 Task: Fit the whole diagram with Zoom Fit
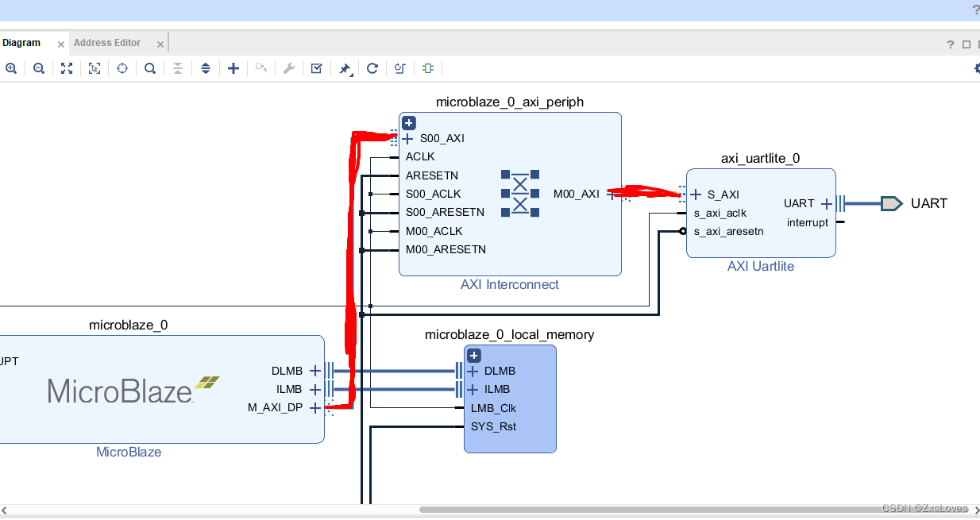67,68
